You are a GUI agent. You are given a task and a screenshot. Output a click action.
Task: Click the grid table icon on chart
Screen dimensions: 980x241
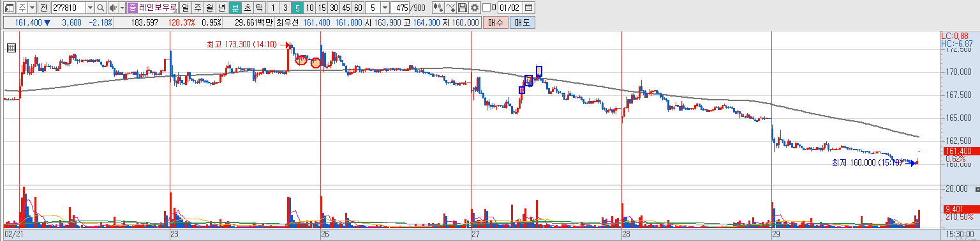tap(11, 48)
